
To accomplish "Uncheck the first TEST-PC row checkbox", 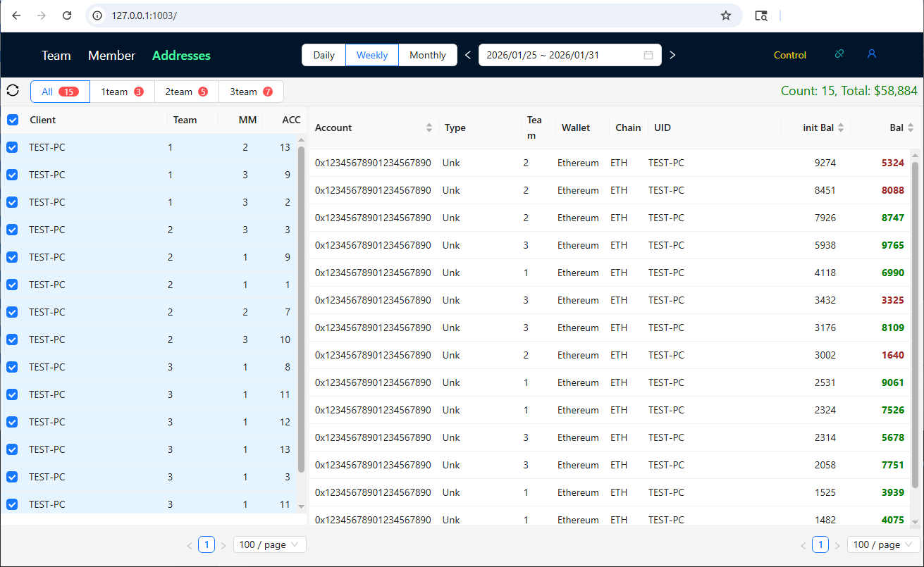I will (12, 147).
